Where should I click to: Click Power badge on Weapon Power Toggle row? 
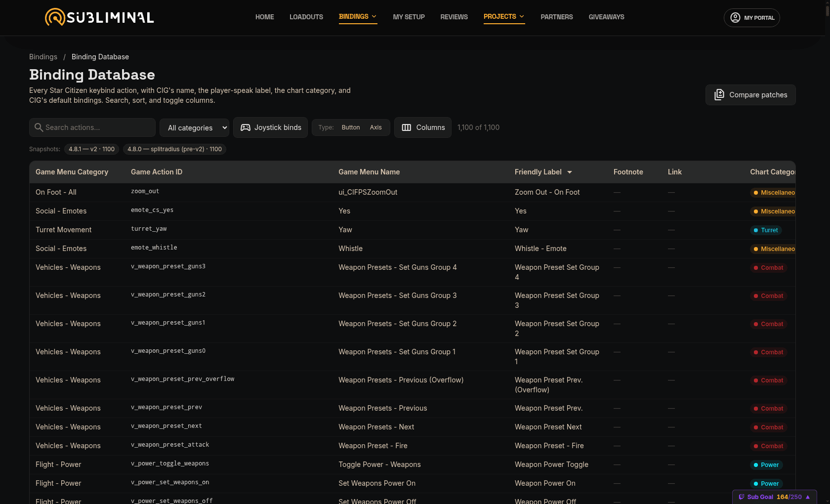766,465
